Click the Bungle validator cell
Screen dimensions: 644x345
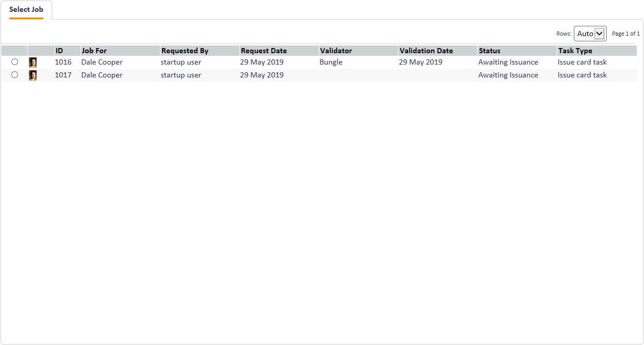331,62
